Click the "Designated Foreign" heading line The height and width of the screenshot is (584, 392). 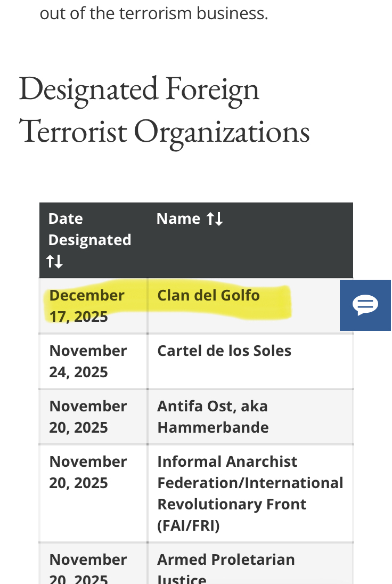point(139,89)
